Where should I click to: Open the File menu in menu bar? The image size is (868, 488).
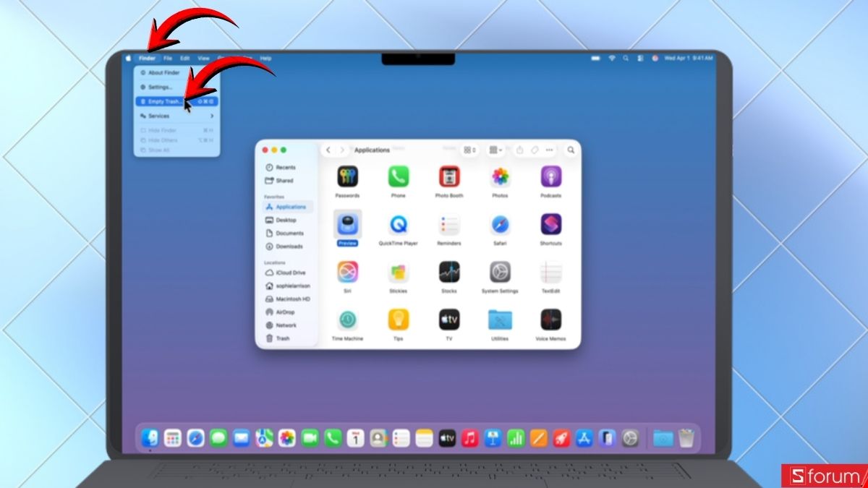tap(168, 58)
